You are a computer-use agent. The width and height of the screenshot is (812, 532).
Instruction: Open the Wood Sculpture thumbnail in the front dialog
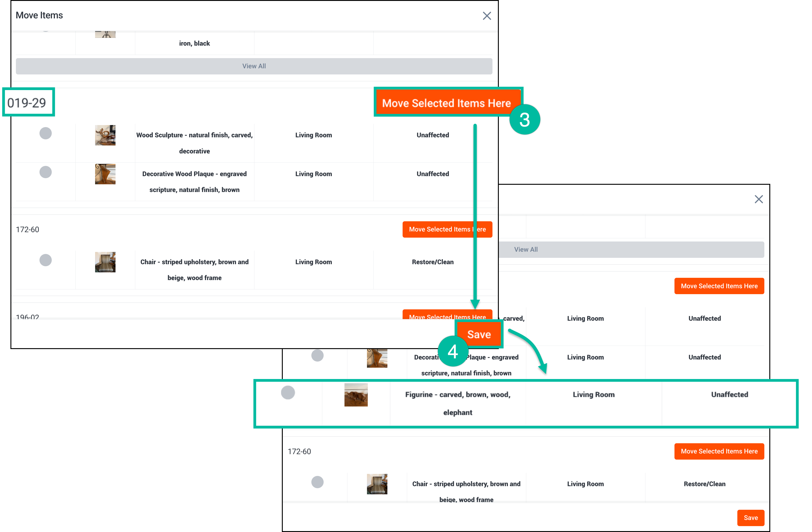pos(105,135)
